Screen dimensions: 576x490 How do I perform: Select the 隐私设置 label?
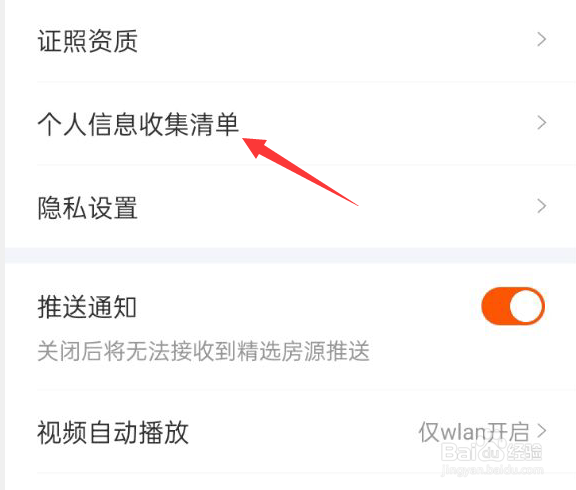(87, 208)
